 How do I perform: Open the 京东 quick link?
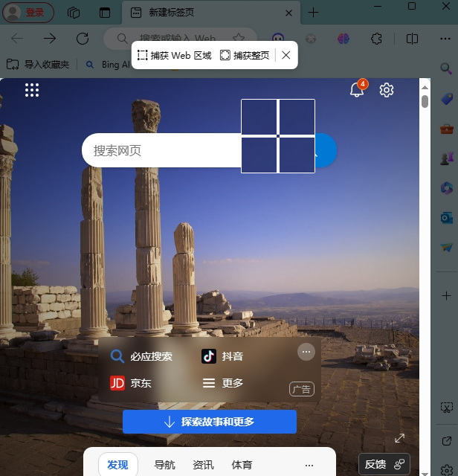(131, 383)
